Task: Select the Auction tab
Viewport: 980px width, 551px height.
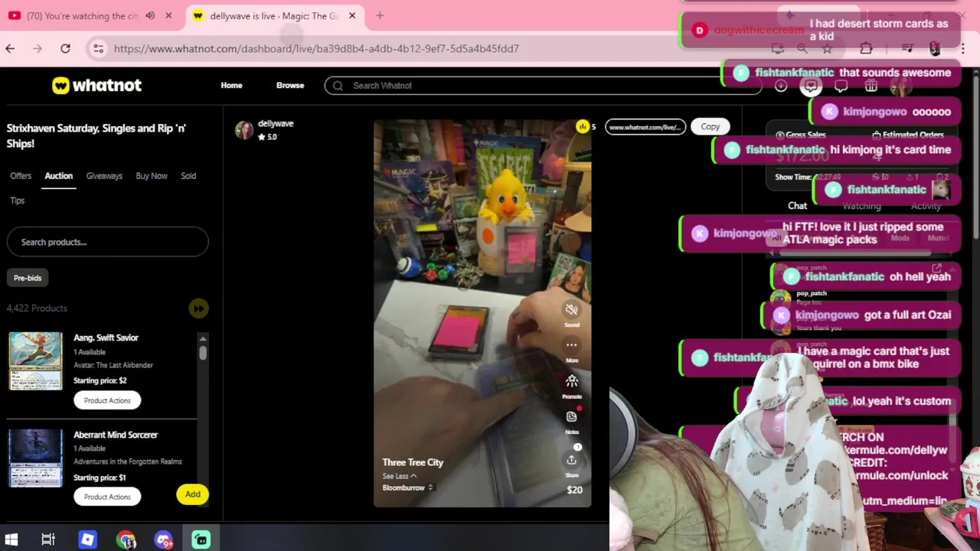Action: 58,176
